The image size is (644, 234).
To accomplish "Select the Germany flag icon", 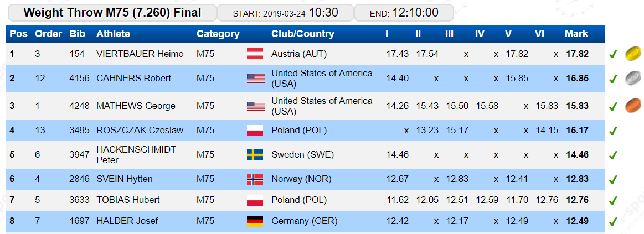I will pyautogui.click(x=255, y=221).
